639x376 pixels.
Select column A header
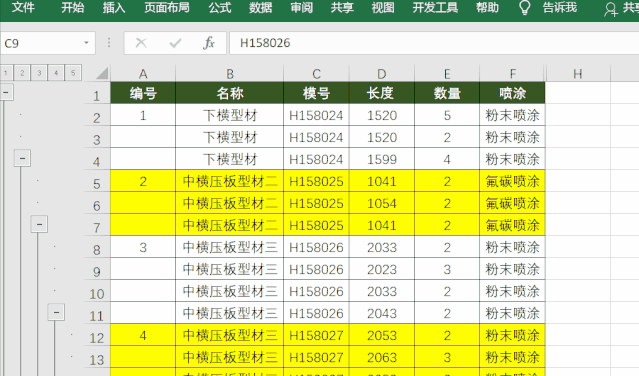click(143, 74)
